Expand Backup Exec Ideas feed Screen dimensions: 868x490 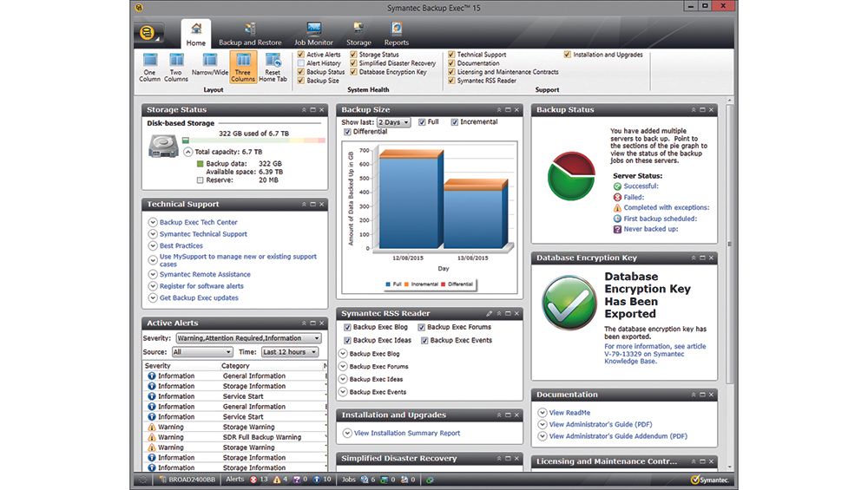(x=343, y=379)
